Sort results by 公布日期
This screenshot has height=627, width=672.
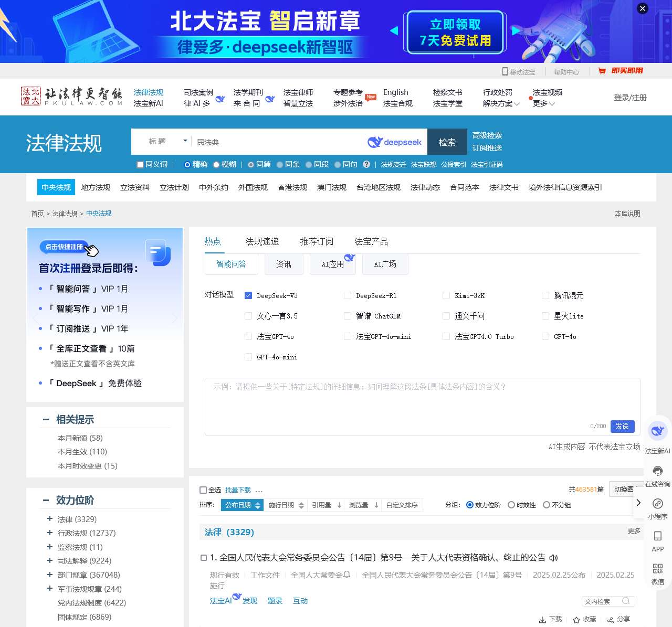click(x=243, y=505)
